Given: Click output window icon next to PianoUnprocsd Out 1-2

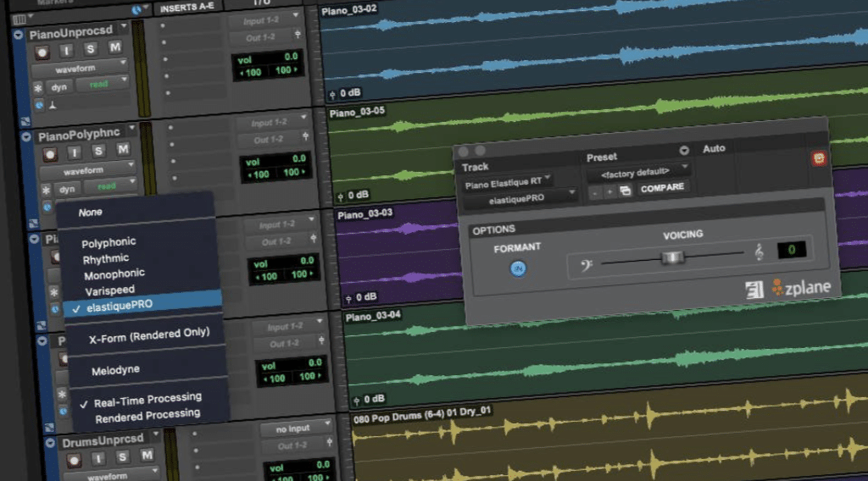Looking at the screenshot, I should 298,35.
